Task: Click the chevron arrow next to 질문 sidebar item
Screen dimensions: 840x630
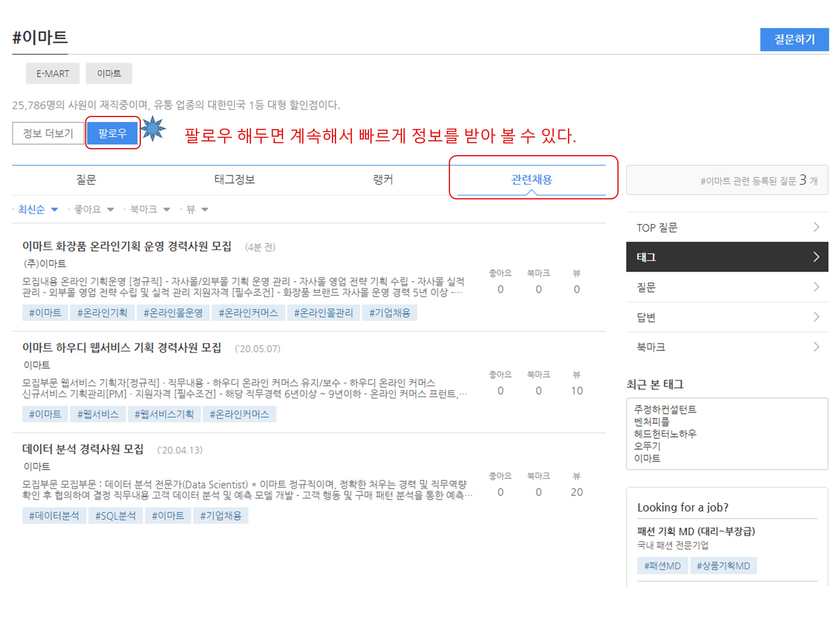Action: pyautogui.click(x=816, y=287)
